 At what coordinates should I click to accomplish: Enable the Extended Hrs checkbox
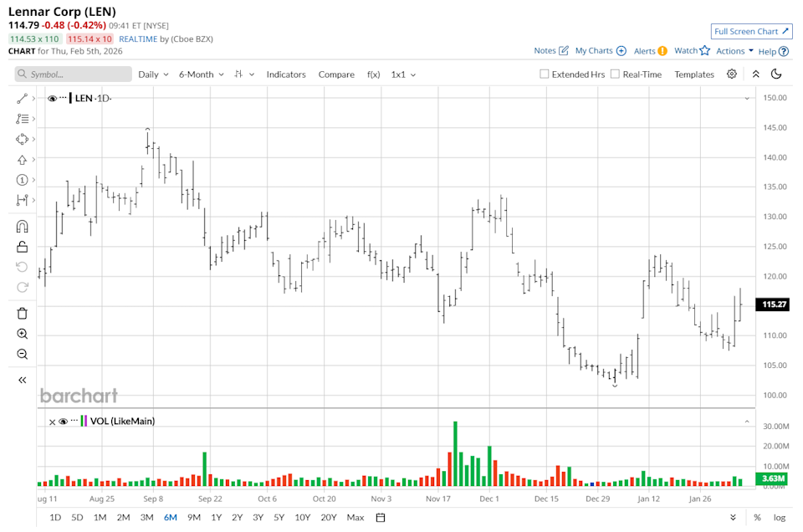(x=544, y=74)
